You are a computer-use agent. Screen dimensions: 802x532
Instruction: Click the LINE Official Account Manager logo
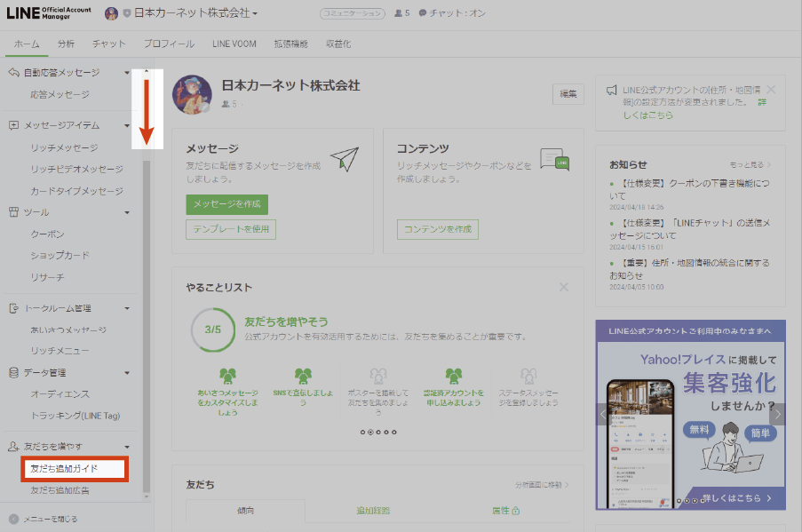tap(49, 12)
